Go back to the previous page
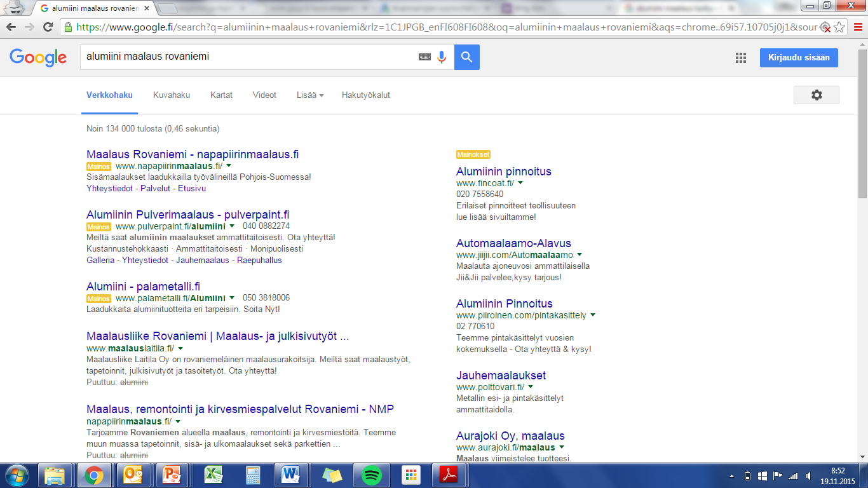 12,27
